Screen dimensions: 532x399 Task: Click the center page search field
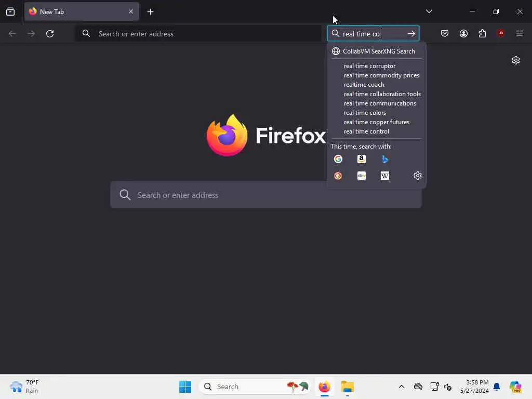pyautogui.click(x=265, y=195)
